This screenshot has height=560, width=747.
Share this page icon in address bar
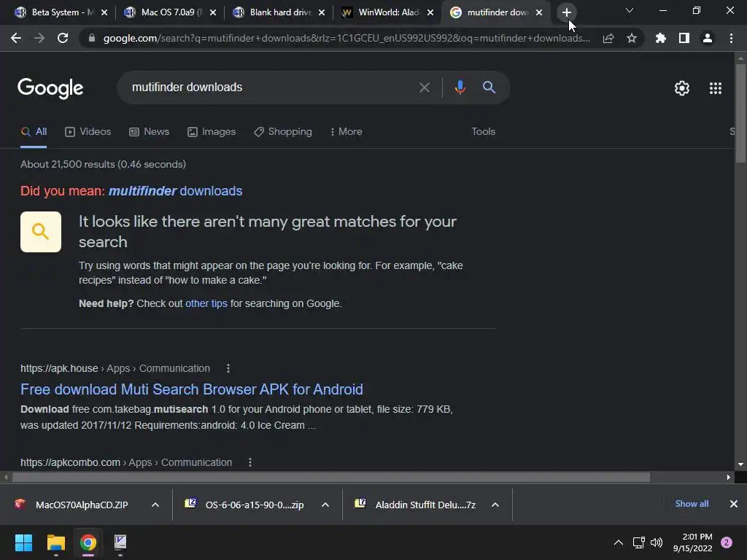[x=608, y=38]
